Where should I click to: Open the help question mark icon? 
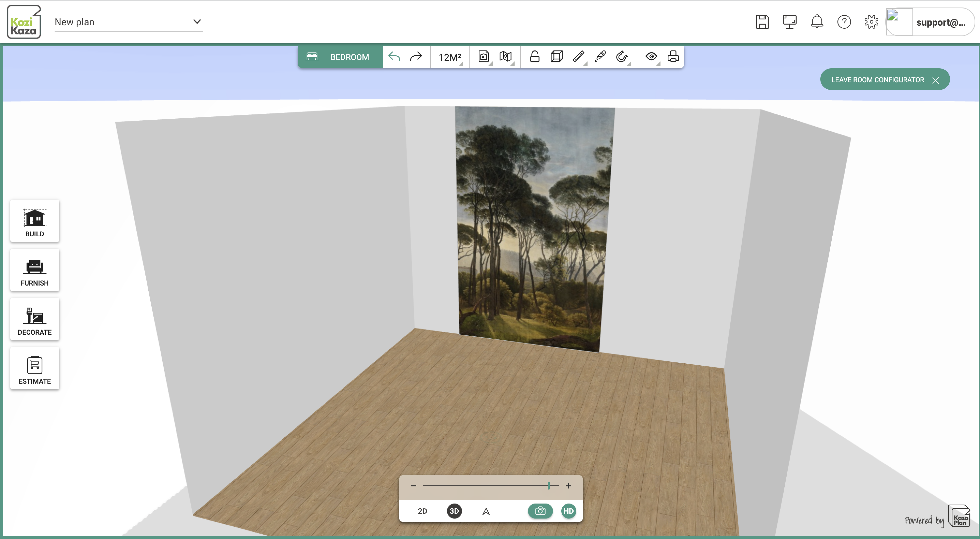[x=844, y=22]
